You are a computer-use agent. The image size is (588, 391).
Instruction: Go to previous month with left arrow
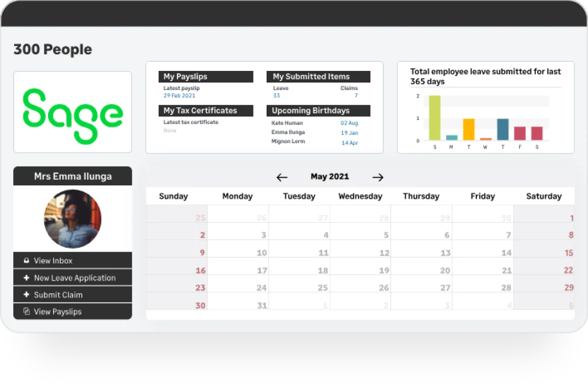(282, 177)
